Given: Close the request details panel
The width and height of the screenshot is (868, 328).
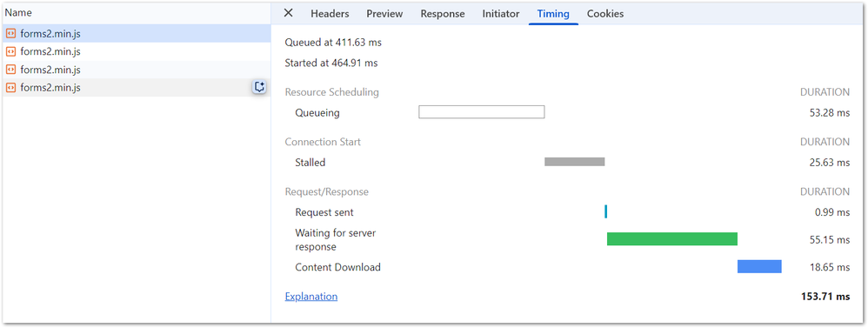Looking at the screenshot, I should pos(288,13).
